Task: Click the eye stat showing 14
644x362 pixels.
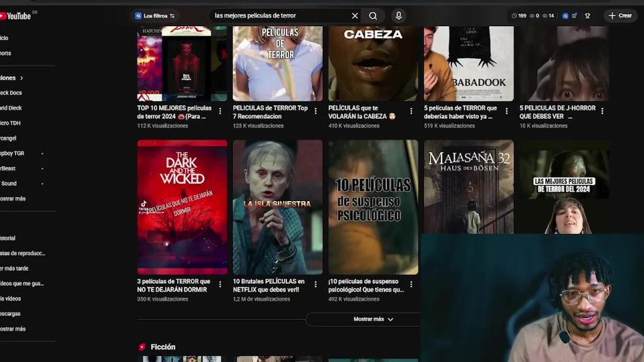Action: pyautogui.click(x=548, y=16)
